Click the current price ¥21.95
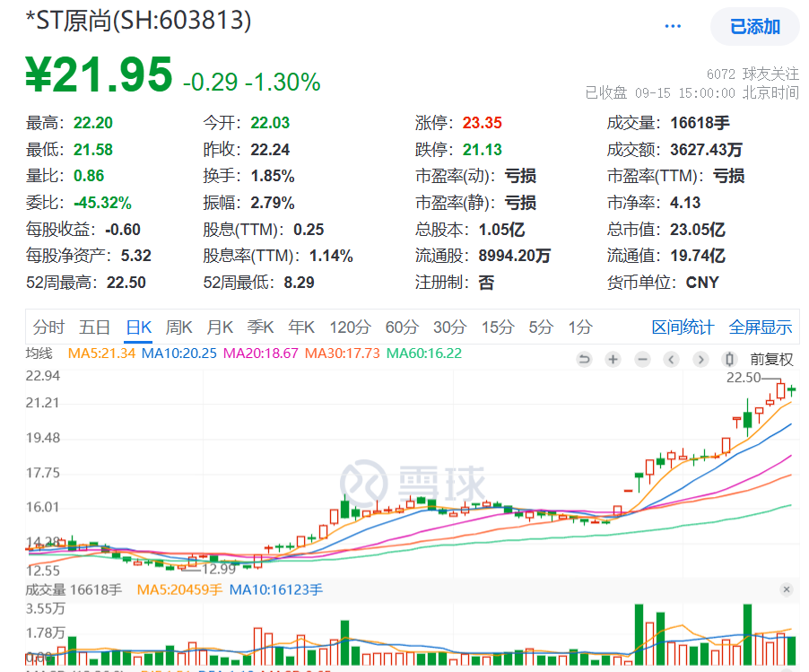The image size is (809, 672). click(99, 74)
